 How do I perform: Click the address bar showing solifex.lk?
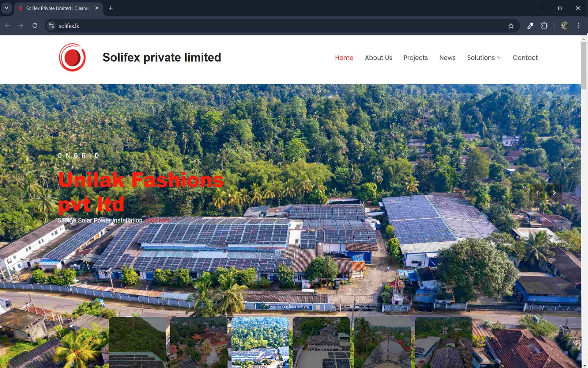[276, 26]
